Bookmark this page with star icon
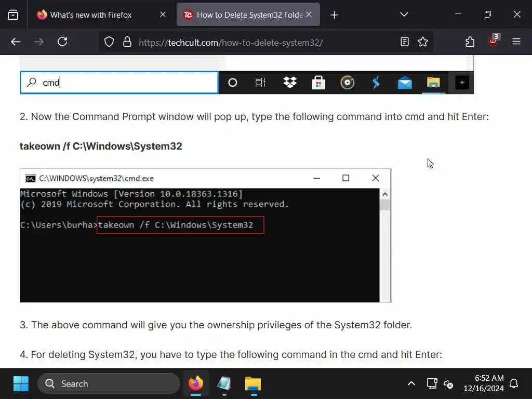532x399 pixels. 423,42
